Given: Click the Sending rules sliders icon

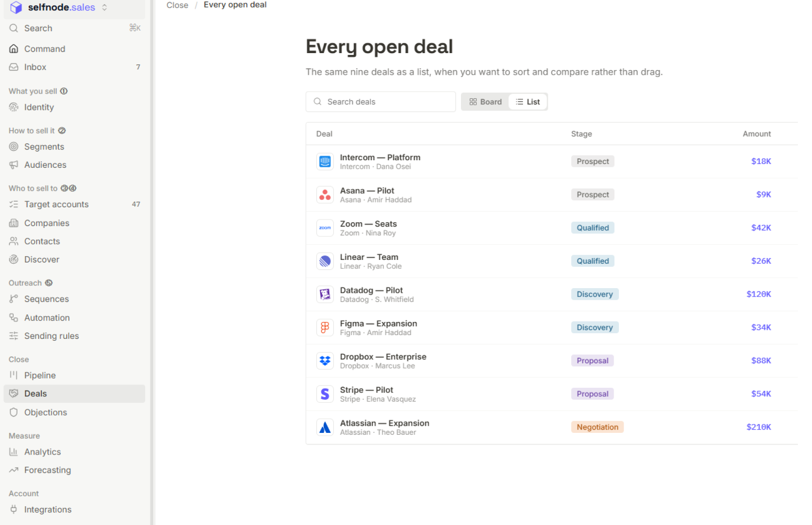Looking at the screenshot, I should click(x=14, y=336).
